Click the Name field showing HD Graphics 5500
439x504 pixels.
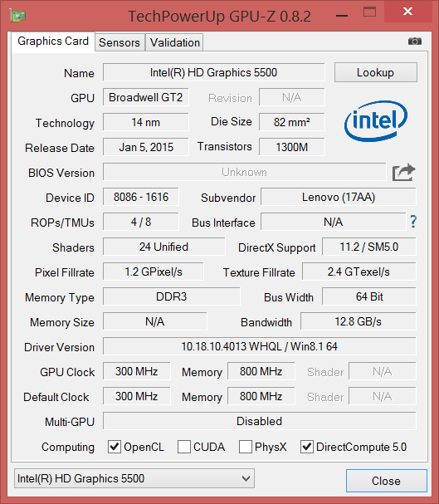(x=213, y=72)
